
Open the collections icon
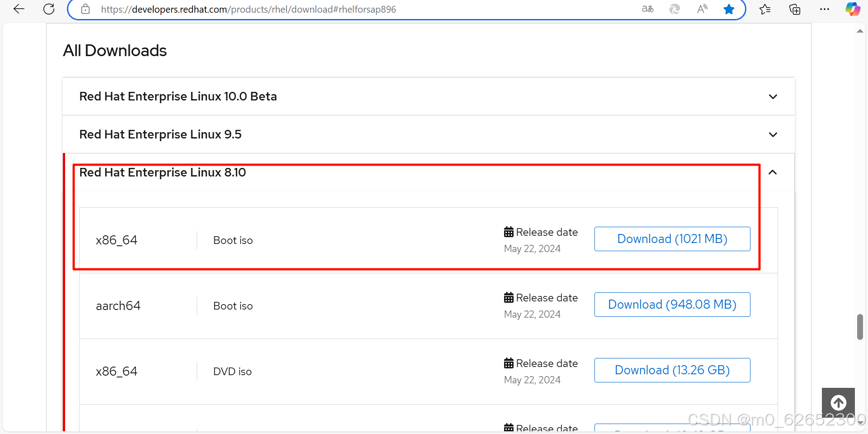795,9
